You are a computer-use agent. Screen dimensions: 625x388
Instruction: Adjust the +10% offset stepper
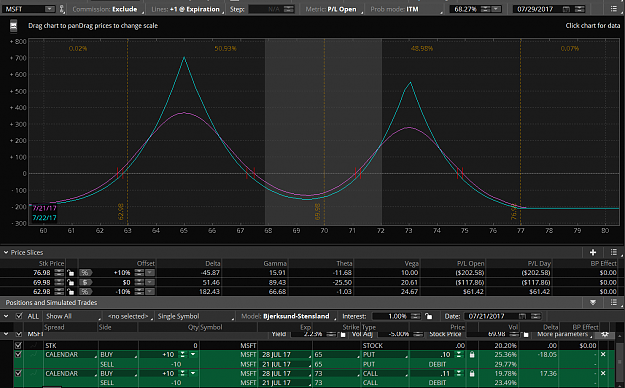coord(139,273)
